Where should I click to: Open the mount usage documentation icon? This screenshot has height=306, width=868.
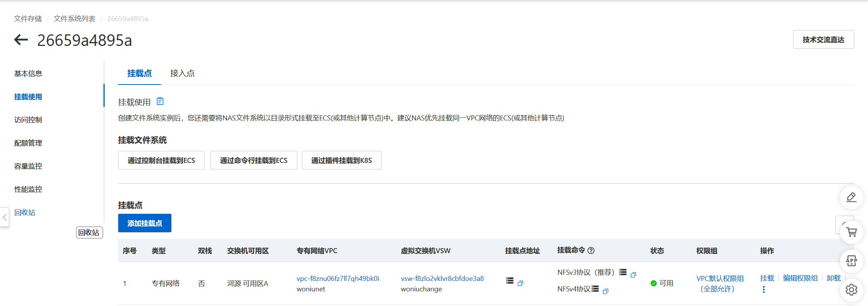coord(160,101)
